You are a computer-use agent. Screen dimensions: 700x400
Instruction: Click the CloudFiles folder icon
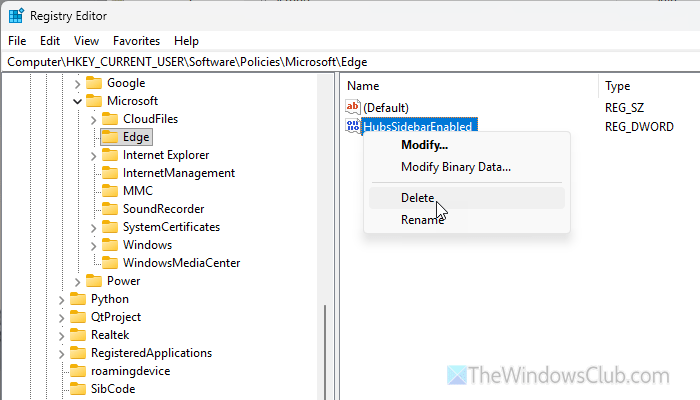(110, 119)
